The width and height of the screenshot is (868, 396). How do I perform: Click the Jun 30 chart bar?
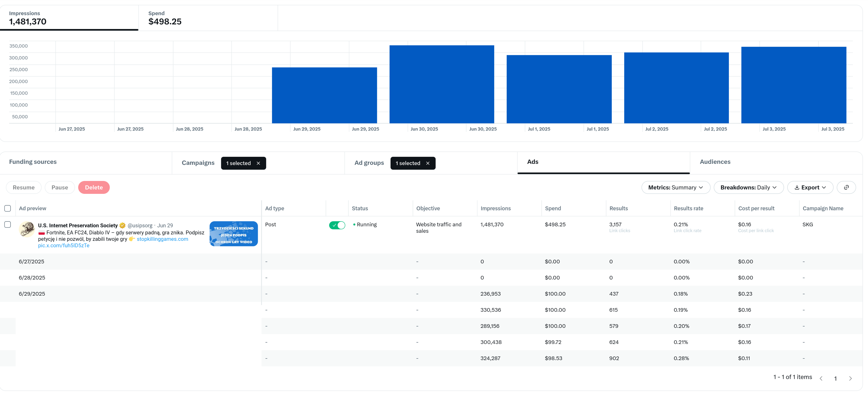click(x=442, y=84)
